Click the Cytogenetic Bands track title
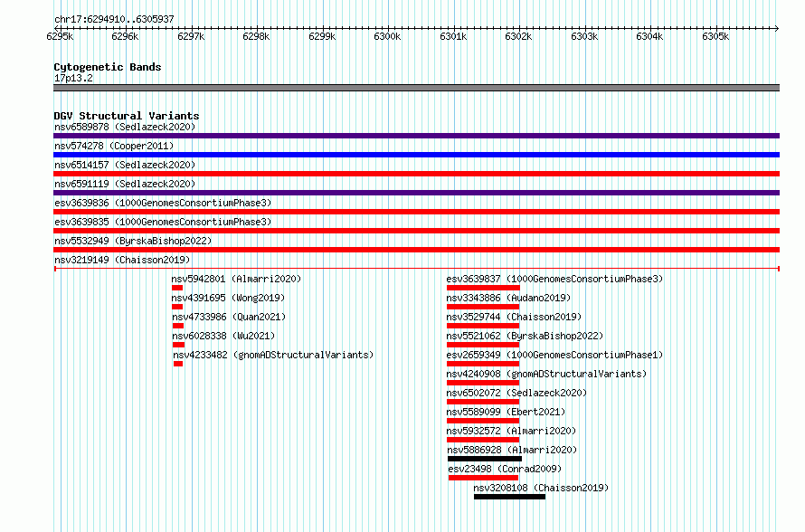 coord(108,67)
